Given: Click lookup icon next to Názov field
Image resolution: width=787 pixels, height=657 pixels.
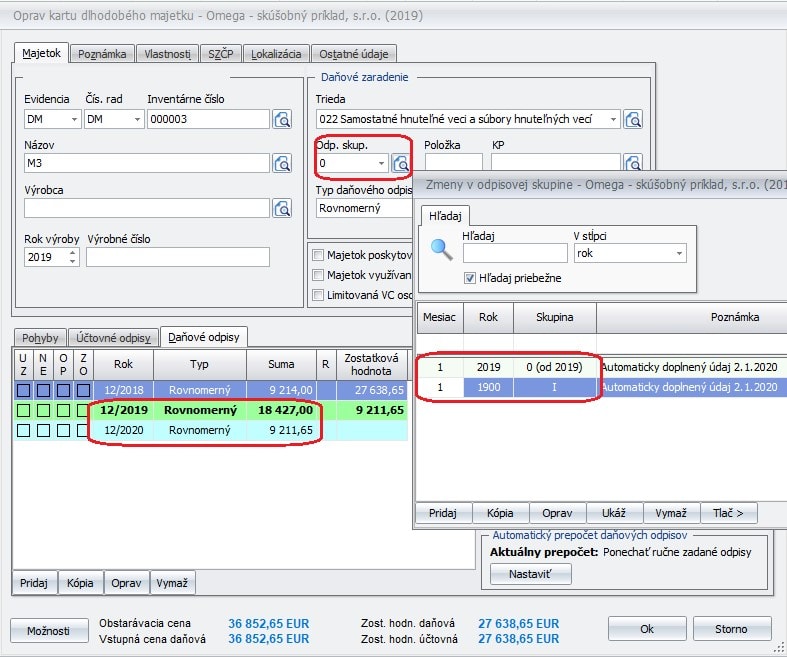Looking at the screenshot, I should click(x=283, y=164).
